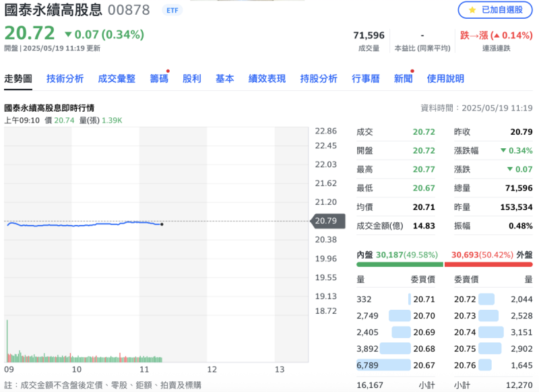
Task: Click the bid price 20.70
Action: 424,316
